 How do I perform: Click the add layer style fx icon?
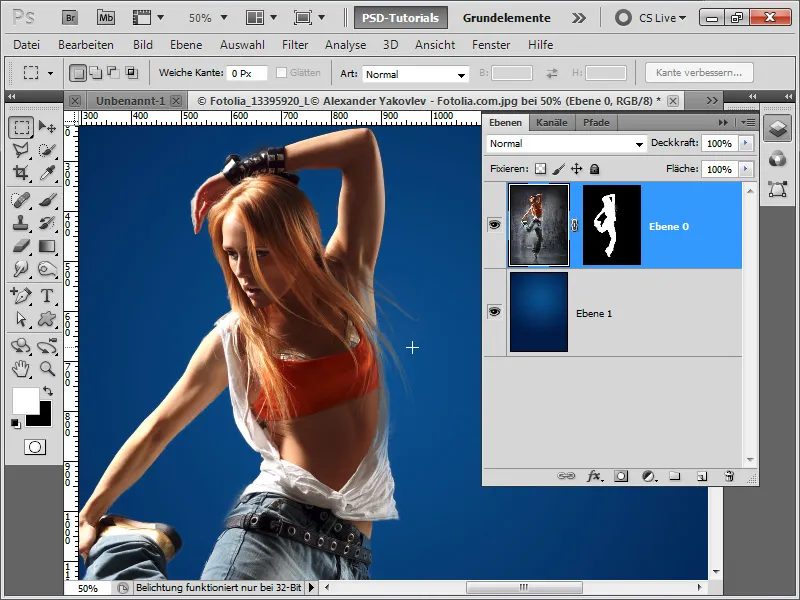click(594, 476)
